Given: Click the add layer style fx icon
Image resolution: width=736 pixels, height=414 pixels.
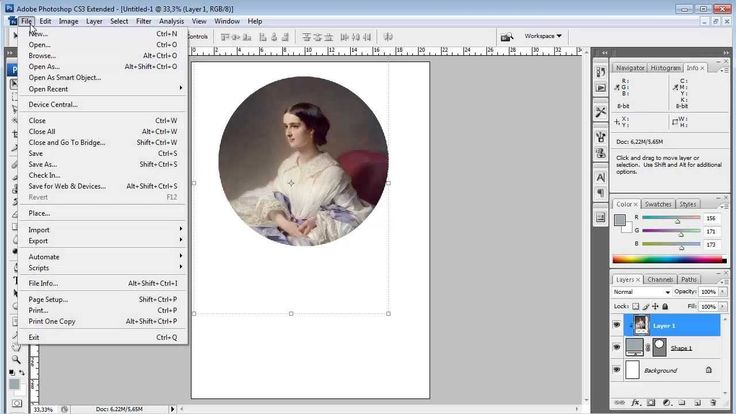Looking at the screenshot, I should point(636,403).
